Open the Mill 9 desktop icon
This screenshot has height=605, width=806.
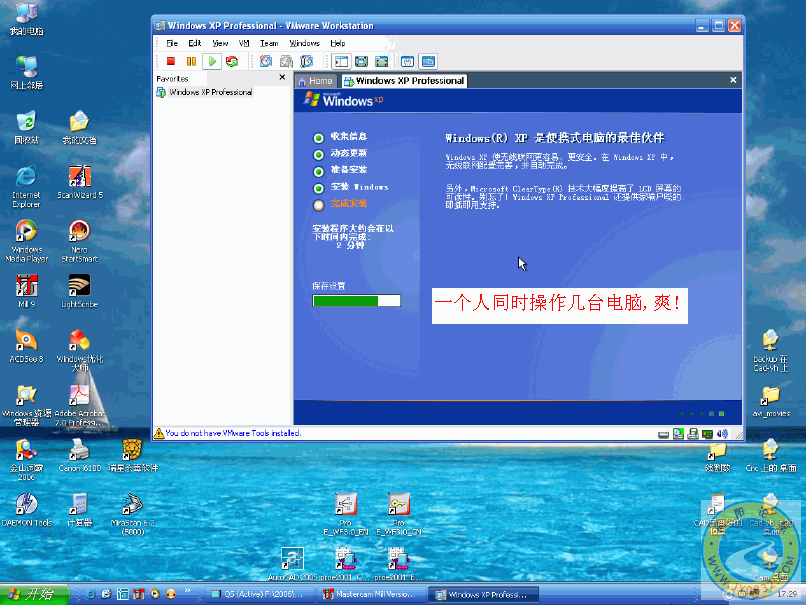tap(26, 291)
